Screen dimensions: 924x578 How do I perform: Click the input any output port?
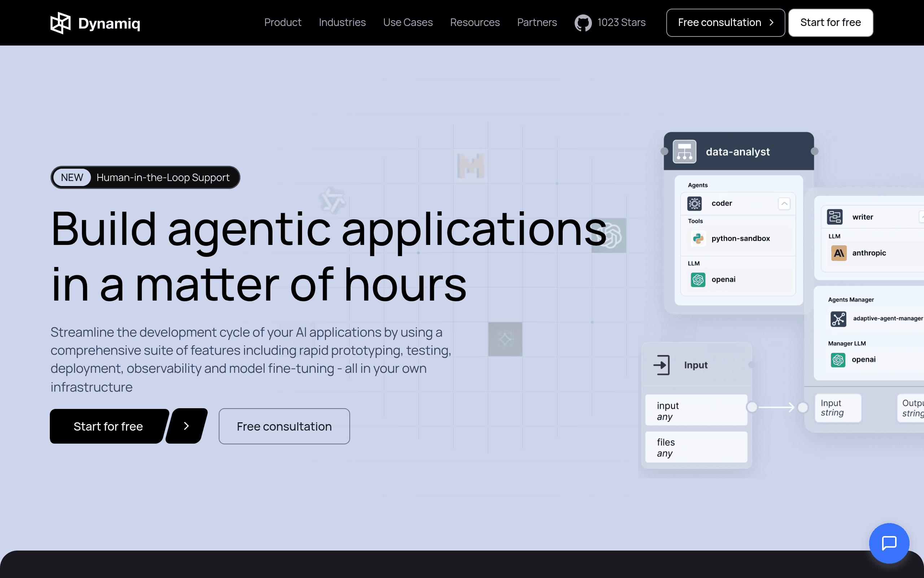[752, 407]
